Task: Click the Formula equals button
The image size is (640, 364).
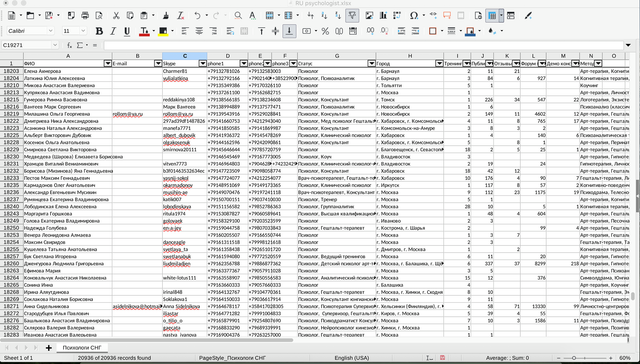Action: point(95,45)
